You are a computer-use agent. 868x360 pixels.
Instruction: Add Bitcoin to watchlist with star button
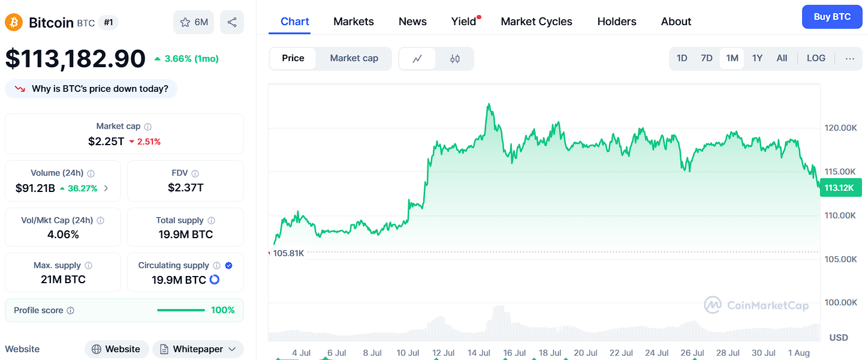pyautogui.click(x=194, y=22)
